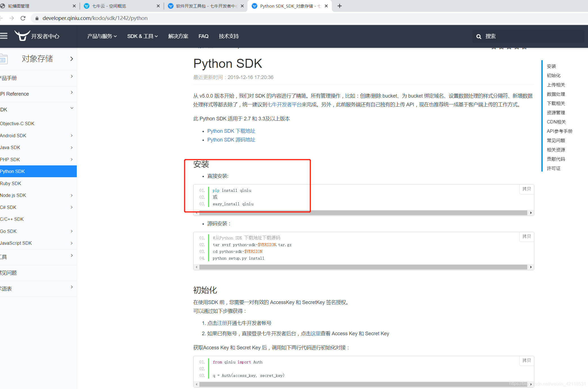This screenshot has height=389, width=588.
Task: Open the 解决方案 menu item
Action: click(178, 36)
